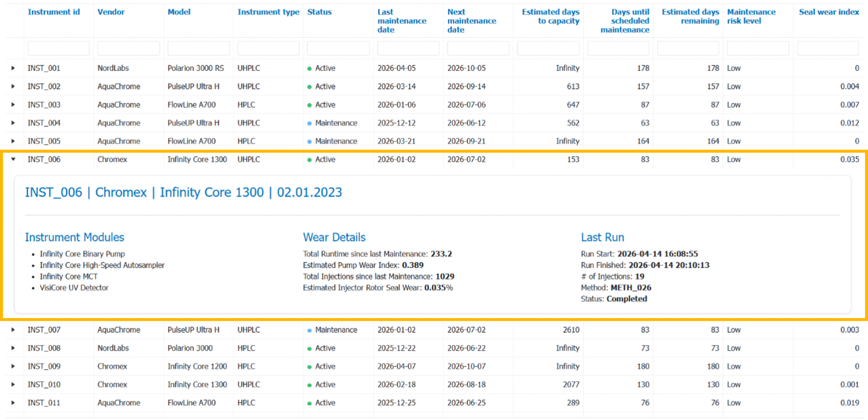This screenshot has width=868, height=420.
Task: Sort by Maintenance risk level header
Action: click(x=751, y=17)
